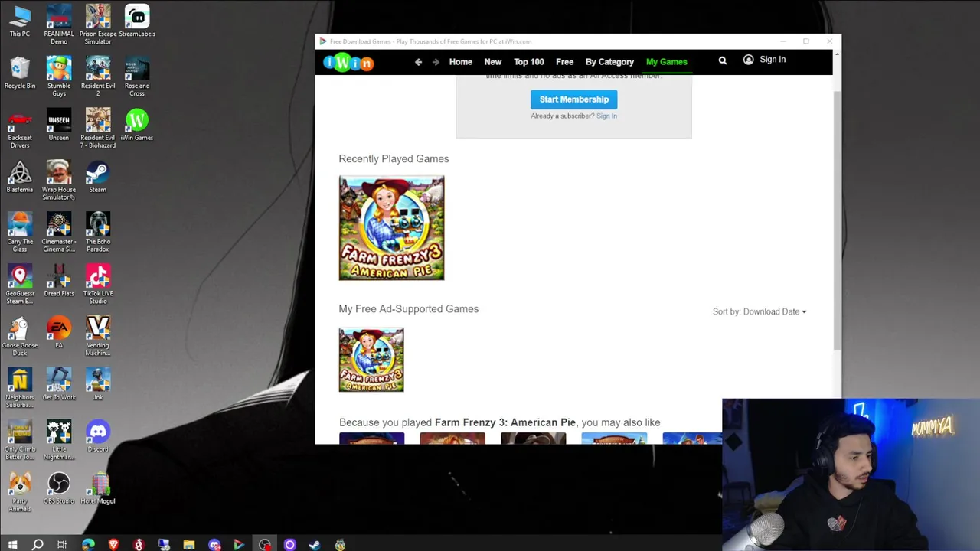This screenshot has height=551, width=980.
Task: Launch Resident Evil 7 Biohazard shortcut
Action: (98, 129)
